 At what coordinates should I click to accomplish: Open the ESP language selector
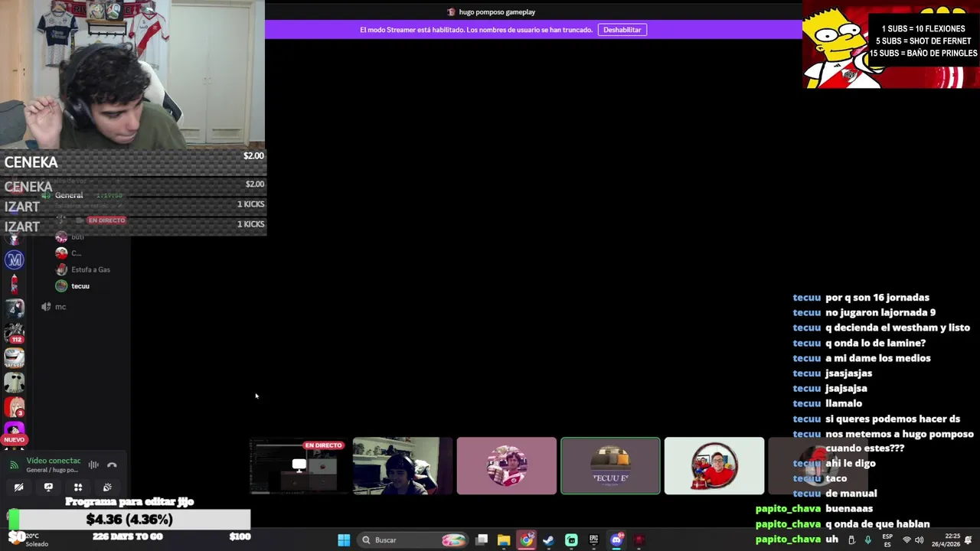887,540
